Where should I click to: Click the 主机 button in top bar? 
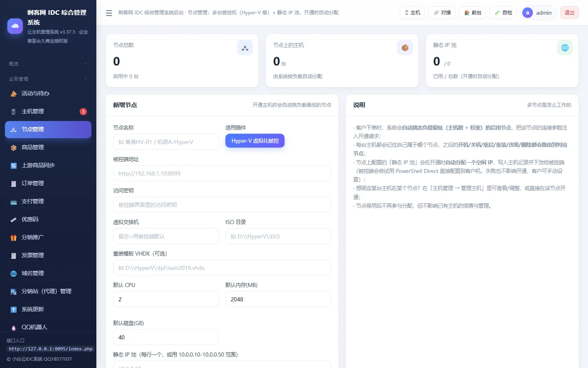coord(412,13)
